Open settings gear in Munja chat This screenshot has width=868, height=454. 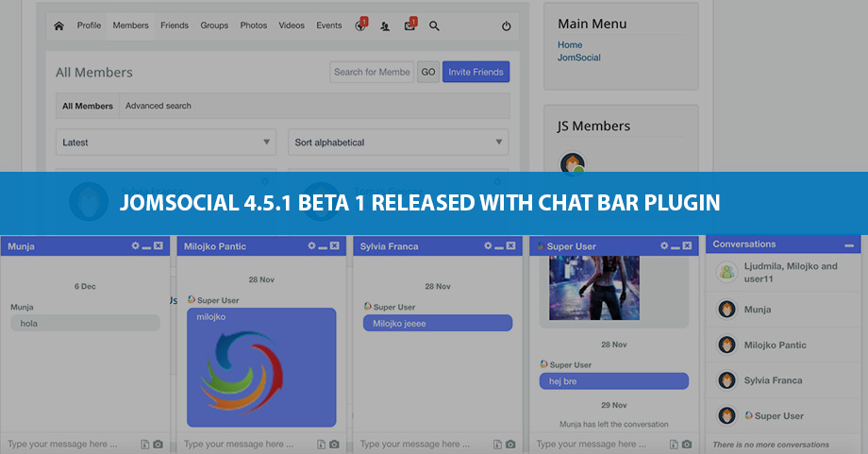[x=135, y=245]
